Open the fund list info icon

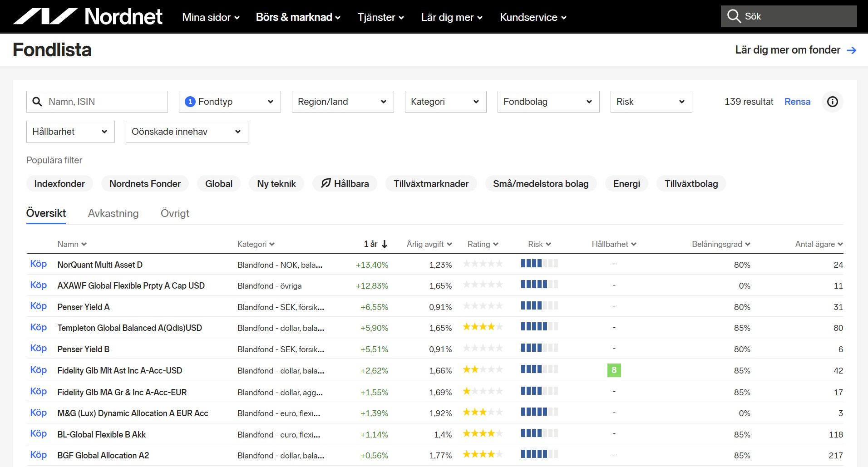tap(833, 102)
